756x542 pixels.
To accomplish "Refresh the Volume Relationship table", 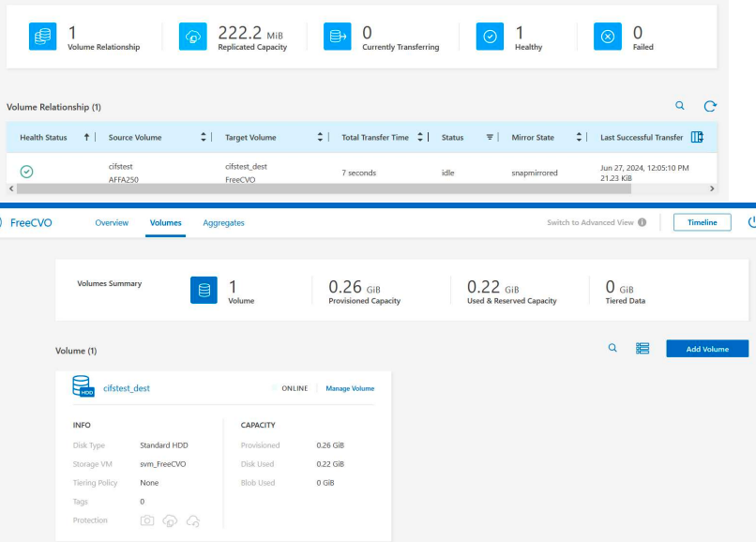I will (710, 106).
